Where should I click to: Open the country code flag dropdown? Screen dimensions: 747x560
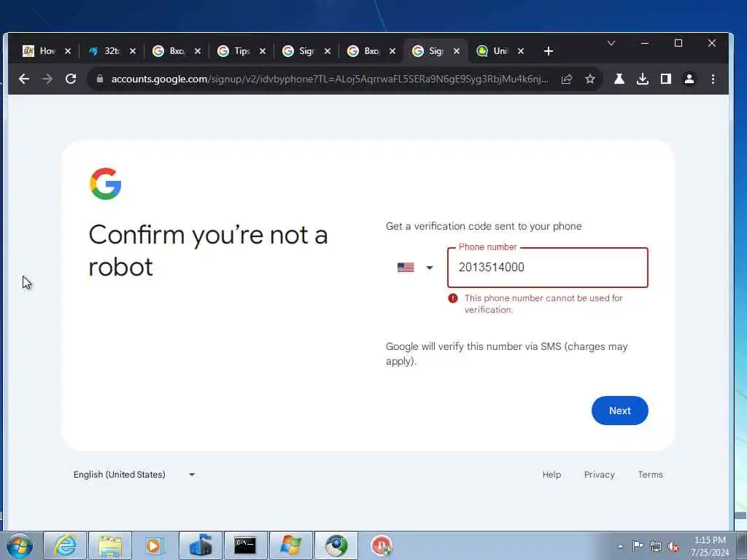pyautogui.click(x=415, y=268)
